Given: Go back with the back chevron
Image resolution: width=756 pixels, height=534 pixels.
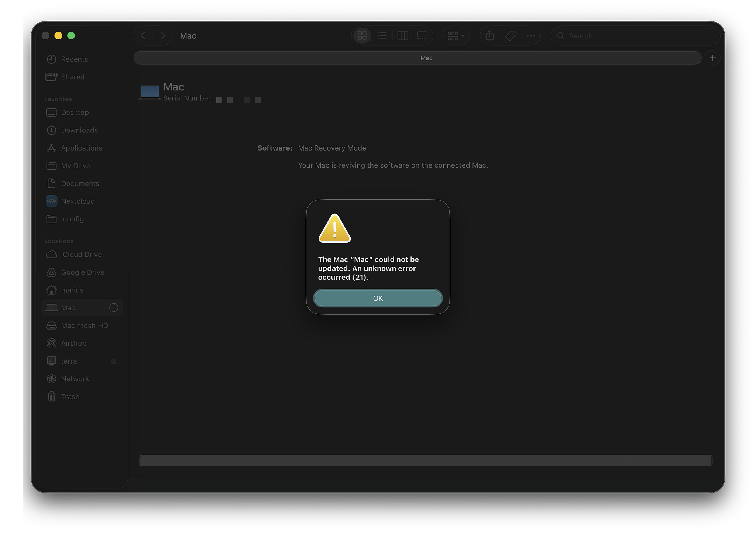Looking at the screenshot, I should point(143,36).
